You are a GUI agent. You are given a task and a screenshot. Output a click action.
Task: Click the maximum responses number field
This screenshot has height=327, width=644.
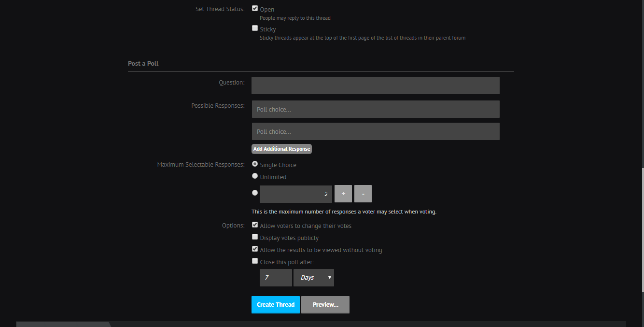click(x=295, y=194)
